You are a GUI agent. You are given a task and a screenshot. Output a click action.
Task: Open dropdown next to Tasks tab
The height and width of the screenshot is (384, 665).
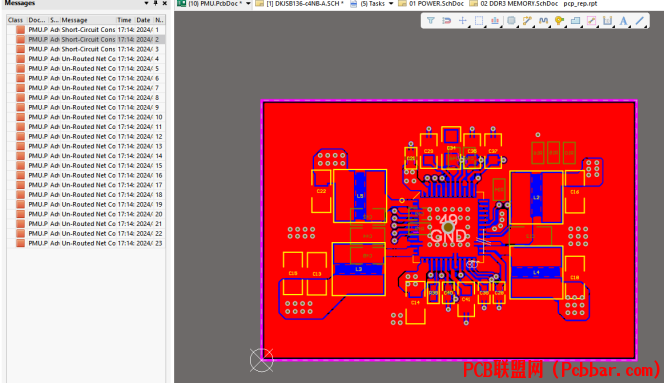[x=391, y=3]
